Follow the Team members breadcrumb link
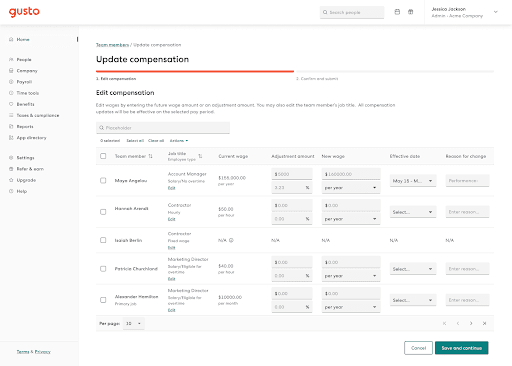The height and width of the screenshot is (366, 512). tap(112, 45)
